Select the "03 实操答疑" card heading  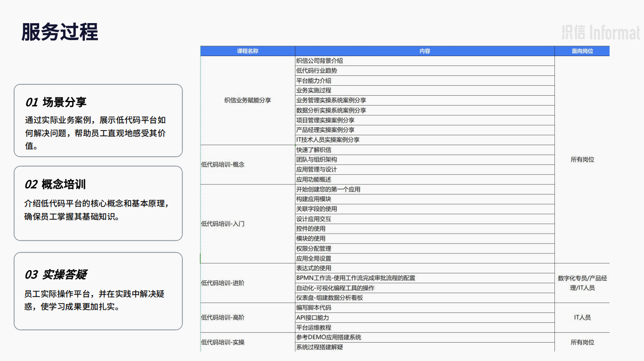(x=56, y=275)
